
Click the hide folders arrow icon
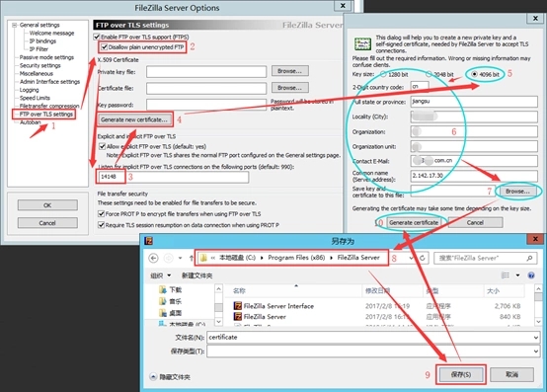pos(153,376)
